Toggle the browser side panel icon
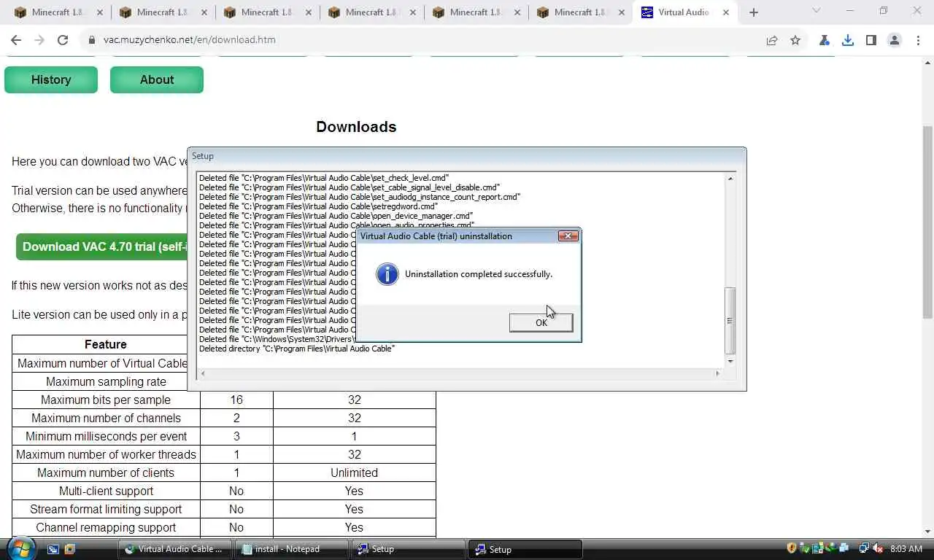 tap(871, 40)
